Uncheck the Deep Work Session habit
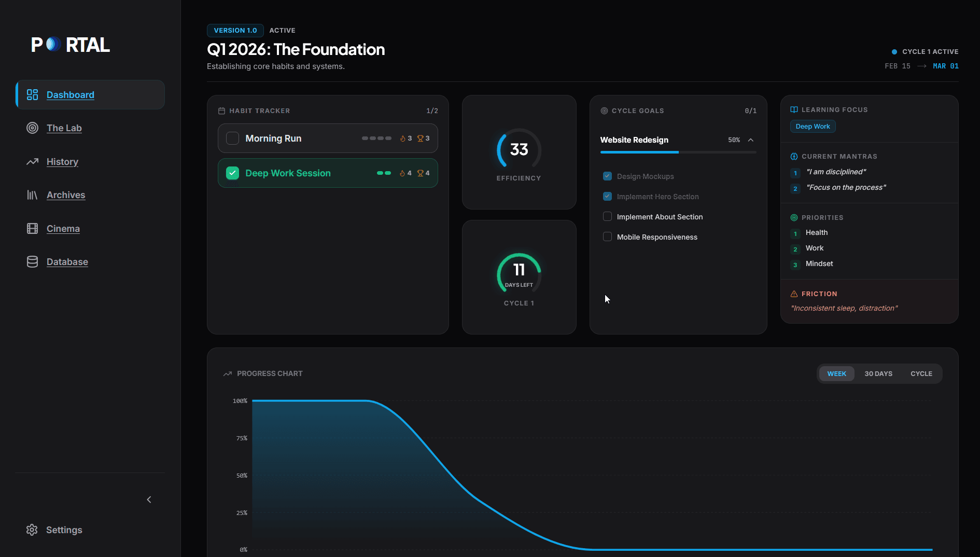 pyautogui.click(x=232, y=173)
